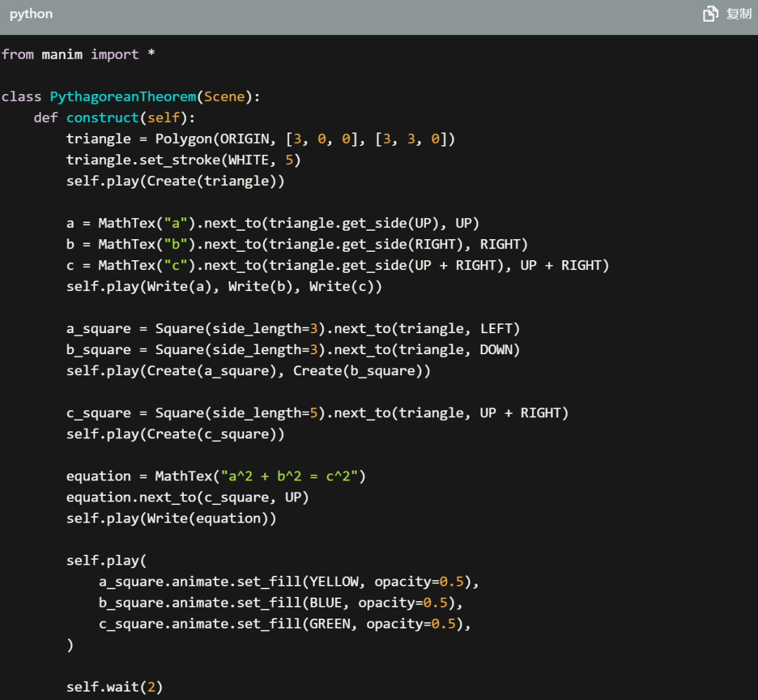
Task: Click DOWN in the b_square line
Action: 496,350
